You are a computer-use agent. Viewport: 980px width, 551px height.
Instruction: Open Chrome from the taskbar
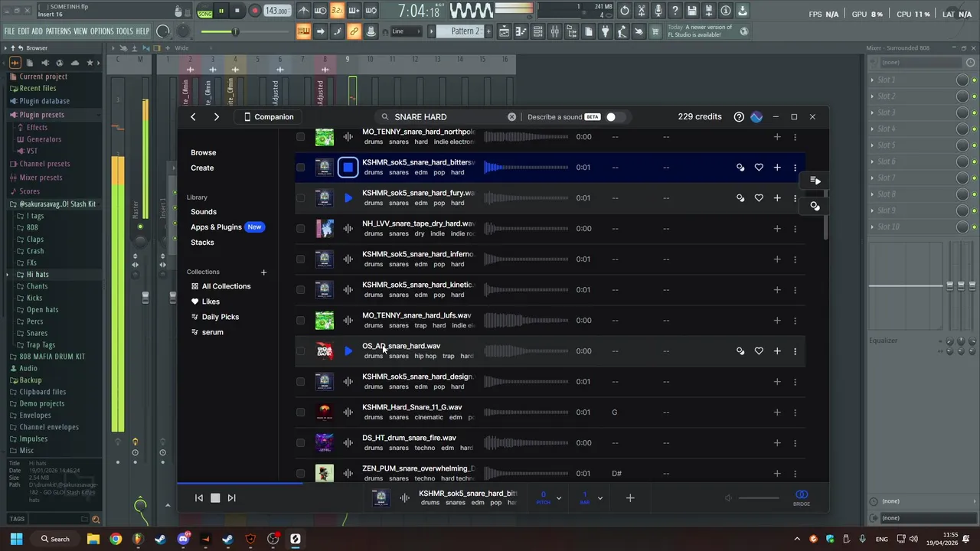(116, 539)
